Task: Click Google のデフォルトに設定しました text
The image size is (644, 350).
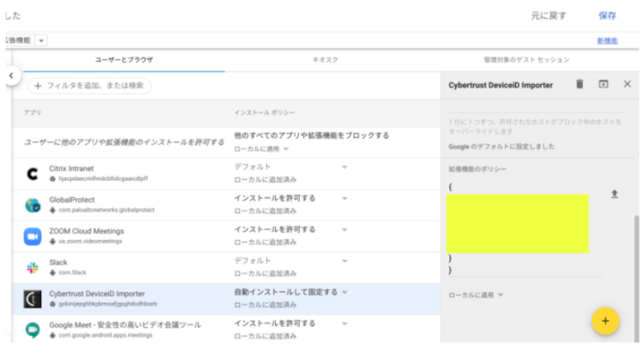Action: tap(501, 147)
